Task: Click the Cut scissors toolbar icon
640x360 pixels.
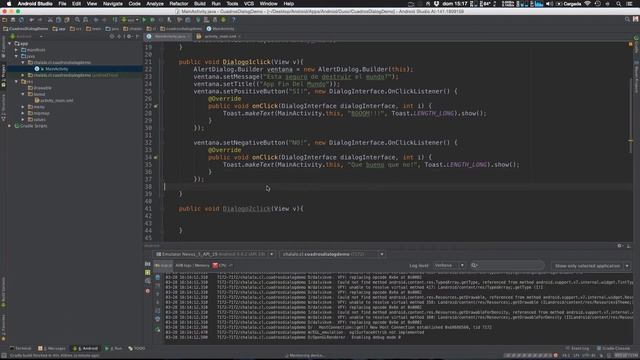Action: 50,20
